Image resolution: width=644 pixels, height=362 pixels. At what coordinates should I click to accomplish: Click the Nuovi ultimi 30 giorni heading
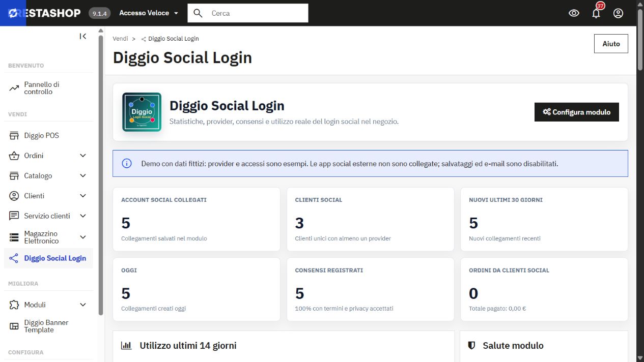click(506, 200)
